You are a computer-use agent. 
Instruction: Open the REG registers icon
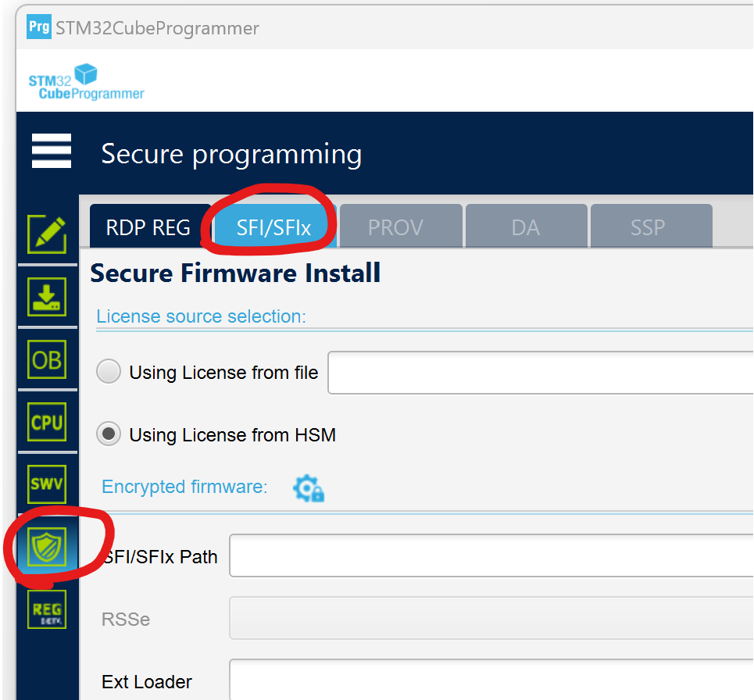[47, 609]
